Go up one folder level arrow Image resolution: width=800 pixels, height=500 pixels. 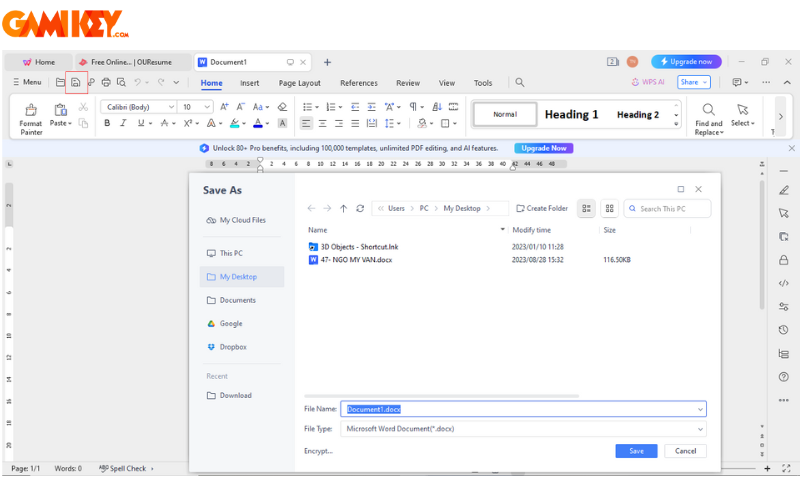coord(343,208)
